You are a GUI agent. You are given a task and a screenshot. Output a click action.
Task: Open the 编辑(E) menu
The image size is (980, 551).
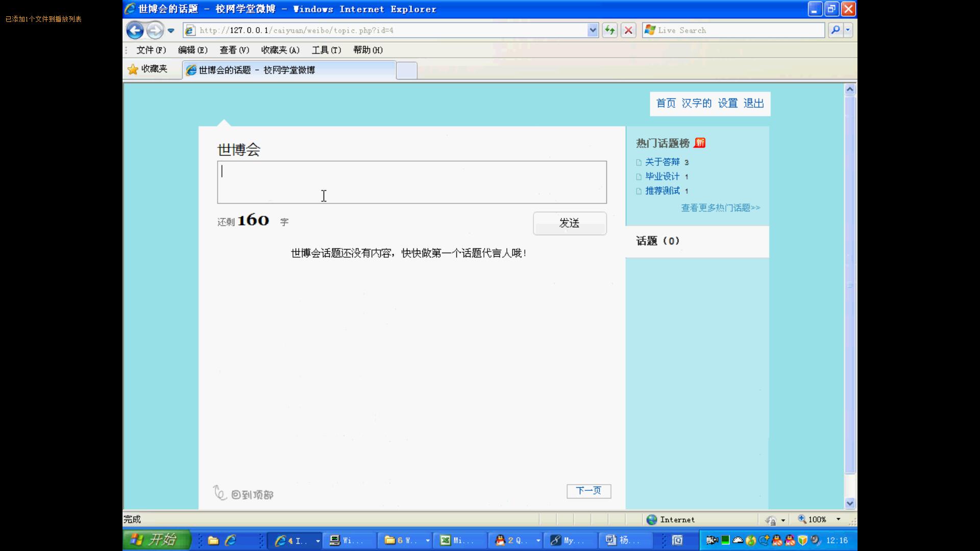point(192,50)
